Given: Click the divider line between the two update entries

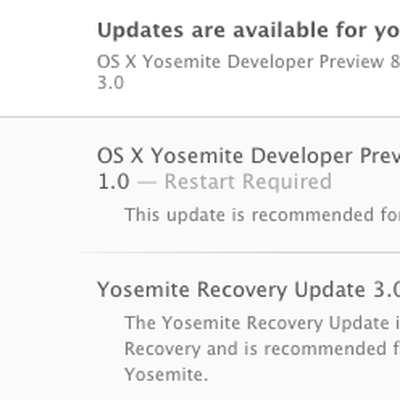Looking at the screenshot, I should tap(240, 253).
